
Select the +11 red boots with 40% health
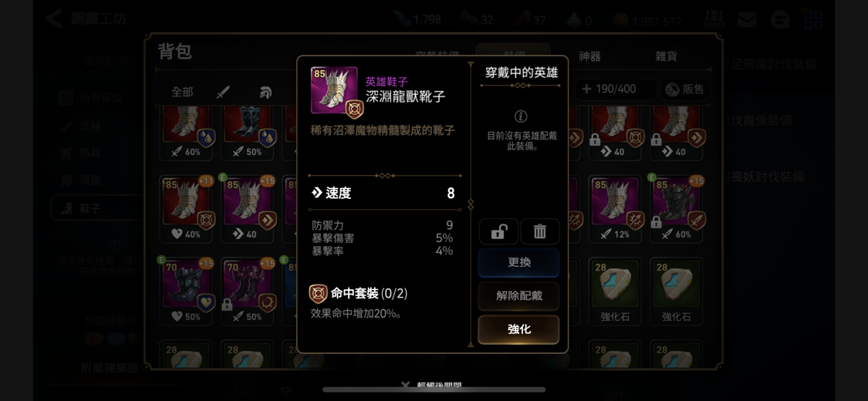pos(188,209)
